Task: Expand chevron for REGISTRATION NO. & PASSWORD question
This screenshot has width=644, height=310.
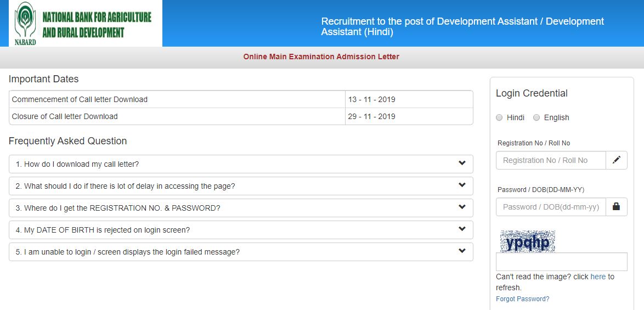Action: (462, 207)
